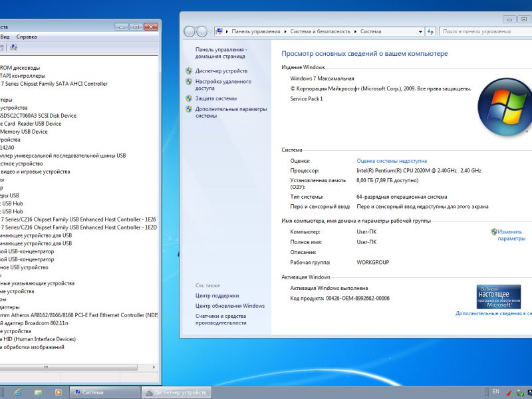Click the Панель управления breadcrumb segment
532x399 pixels.
click(x=256, y=31)
